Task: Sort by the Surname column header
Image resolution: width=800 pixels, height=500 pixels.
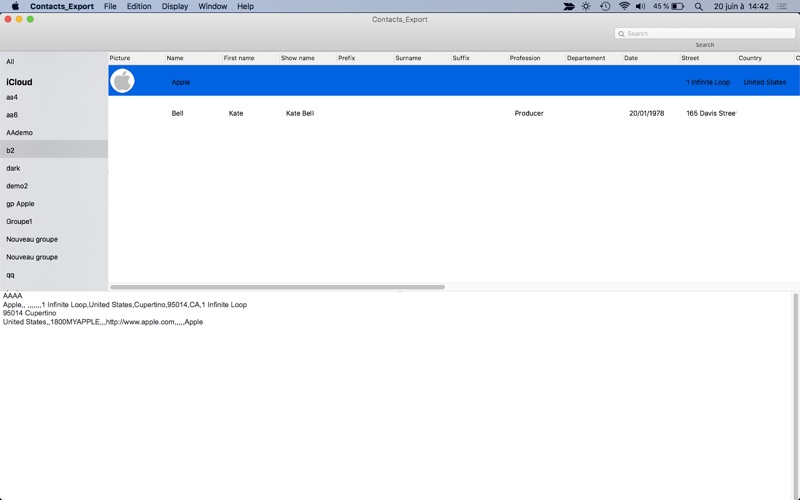Action: coord(422,58)
